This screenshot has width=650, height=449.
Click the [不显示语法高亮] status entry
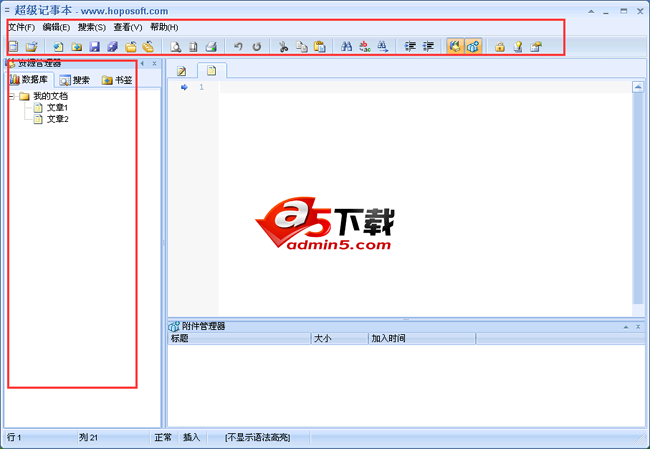(257, 437)
